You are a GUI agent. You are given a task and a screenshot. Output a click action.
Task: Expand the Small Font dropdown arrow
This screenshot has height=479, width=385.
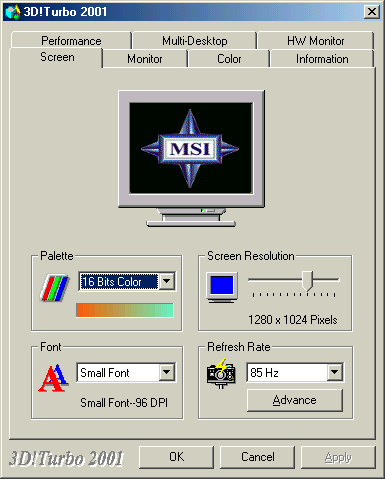coord(167,372)
